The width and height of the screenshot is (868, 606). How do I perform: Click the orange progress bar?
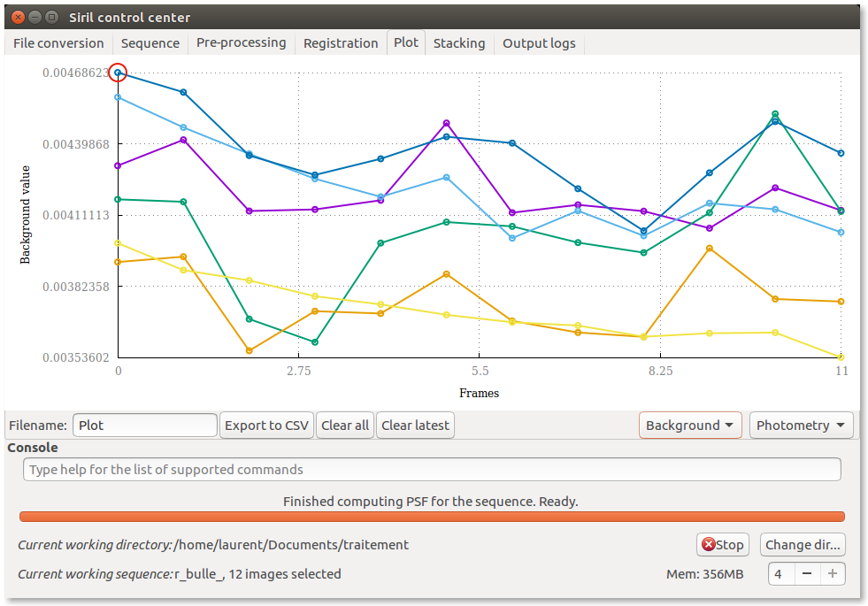432,517
